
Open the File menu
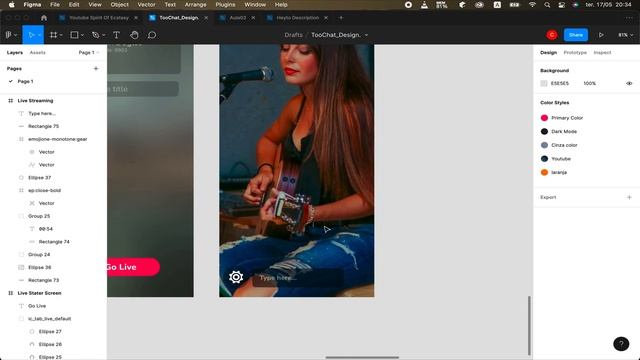click(x=55, y=4)
